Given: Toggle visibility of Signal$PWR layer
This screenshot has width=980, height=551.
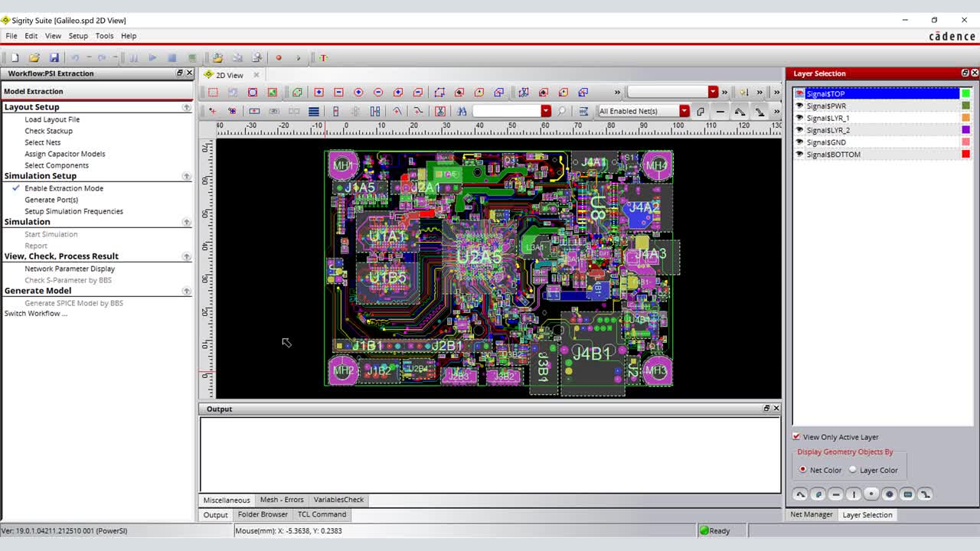Looking at the screenshot, I should [799, 106].
